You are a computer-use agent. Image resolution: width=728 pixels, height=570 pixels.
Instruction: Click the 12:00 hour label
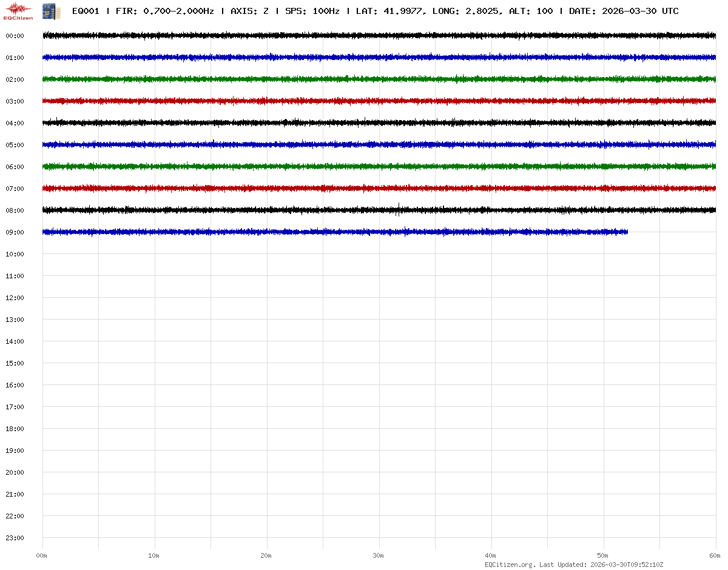tap(15, 298)
